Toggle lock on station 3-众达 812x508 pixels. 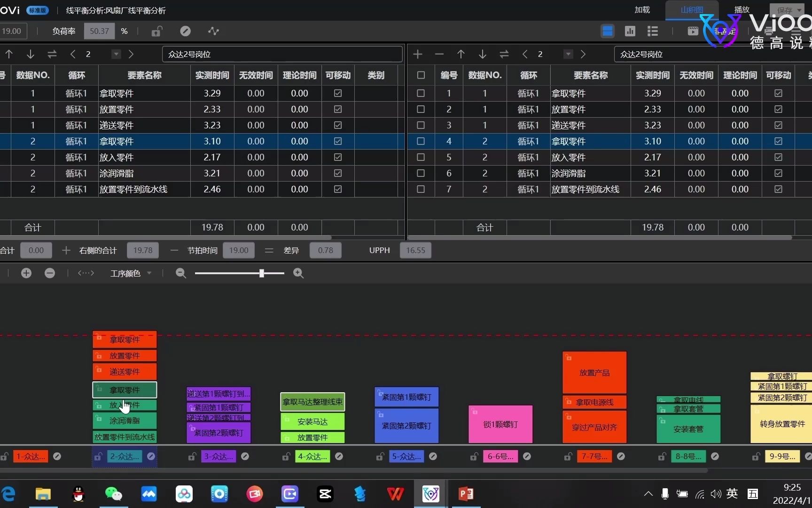(192, 456)
